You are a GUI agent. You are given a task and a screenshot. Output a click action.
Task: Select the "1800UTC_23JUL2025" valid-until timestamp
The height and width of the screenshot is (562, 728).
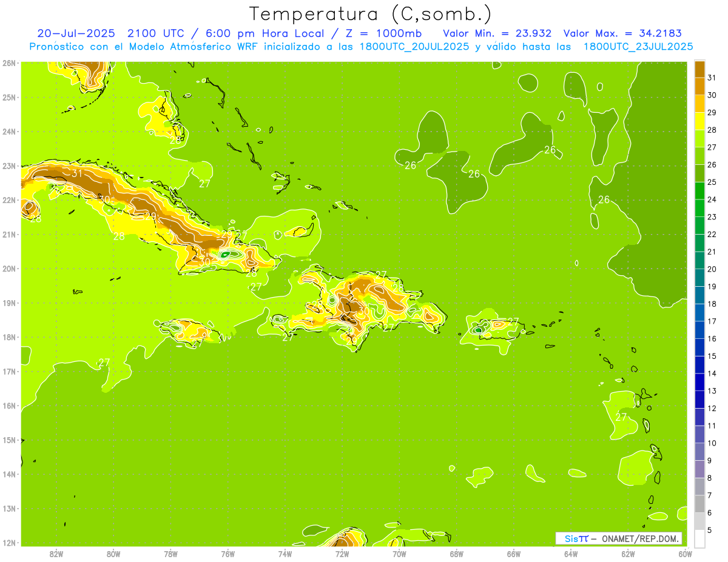(638, 46)
